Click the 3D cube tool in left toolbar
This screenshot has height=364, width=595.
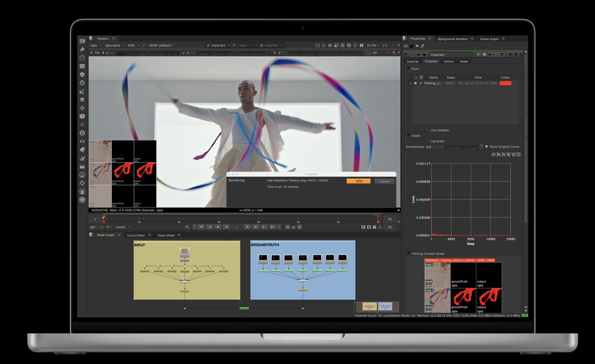(x=82, y=116)
